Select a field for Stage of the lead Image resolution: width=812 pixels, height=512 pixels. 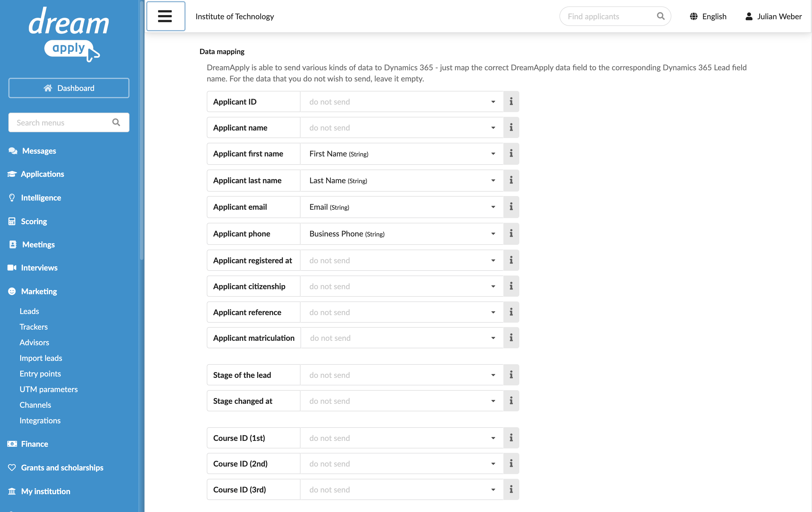(402, 375)
